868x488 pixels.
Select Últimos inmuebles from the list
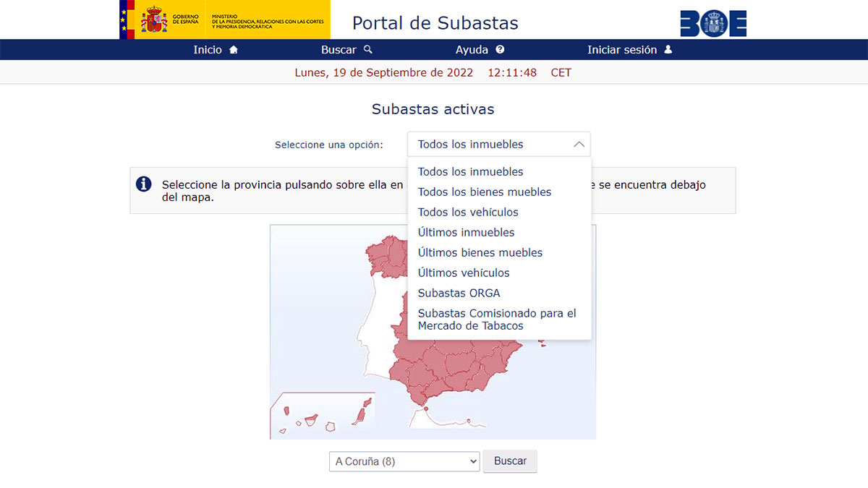(466, 232)
